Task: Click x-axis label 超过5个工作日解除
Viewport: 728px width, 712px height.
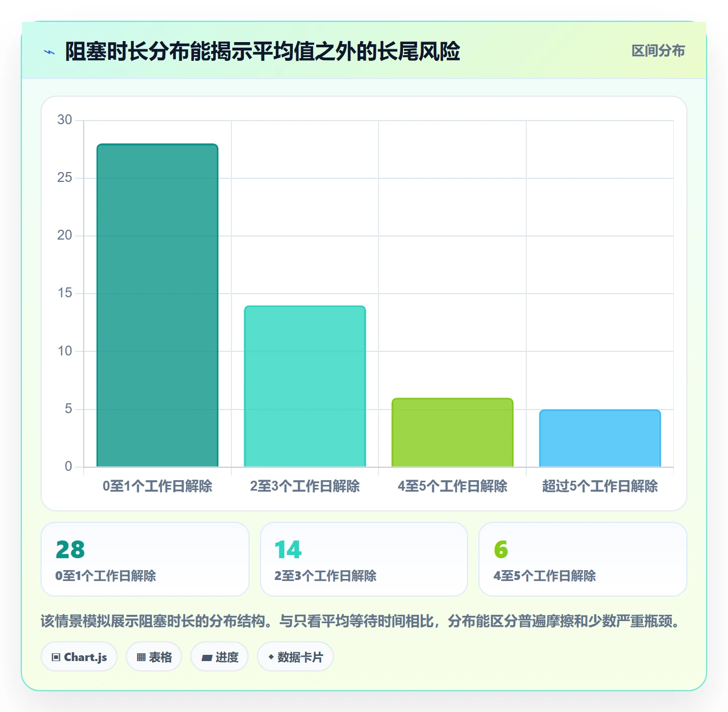Action: tap(600, 486)
